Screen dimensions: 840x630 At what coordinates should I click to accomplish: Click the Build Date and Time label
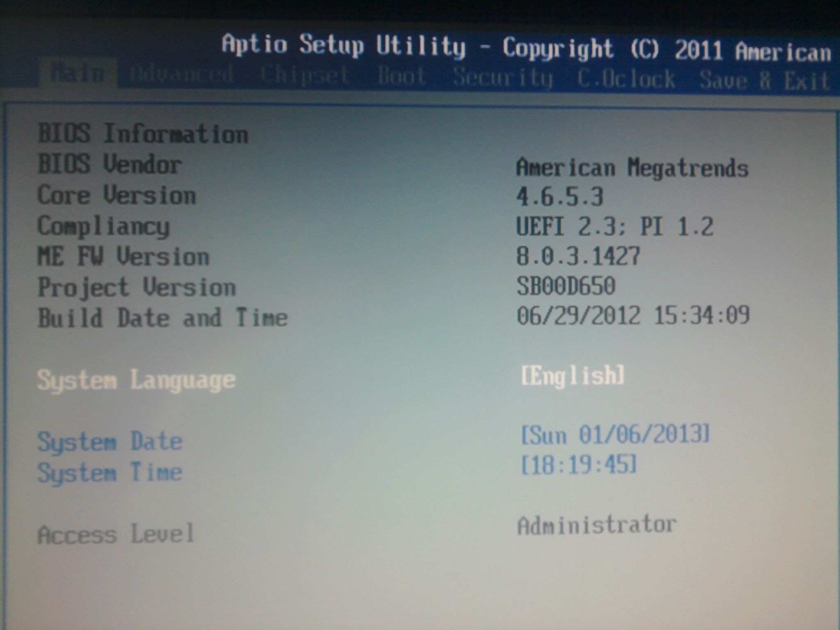point(163,318)
